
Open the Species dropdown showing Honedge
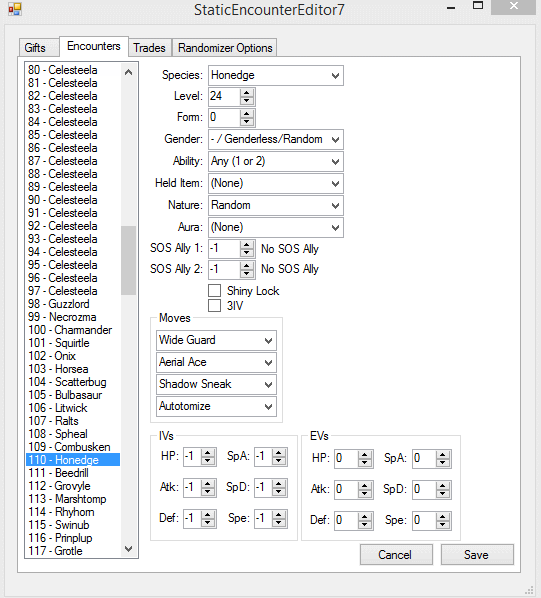[x=276, y=76]
